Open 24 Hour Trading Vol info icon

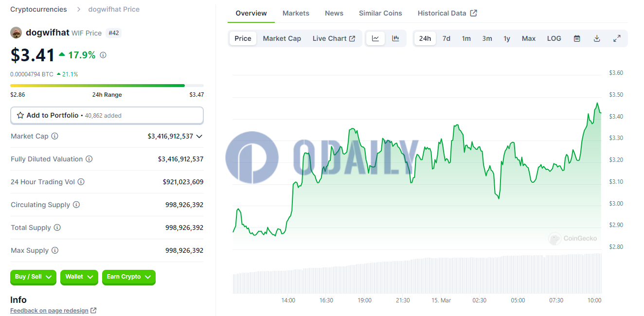pos(81,182)
